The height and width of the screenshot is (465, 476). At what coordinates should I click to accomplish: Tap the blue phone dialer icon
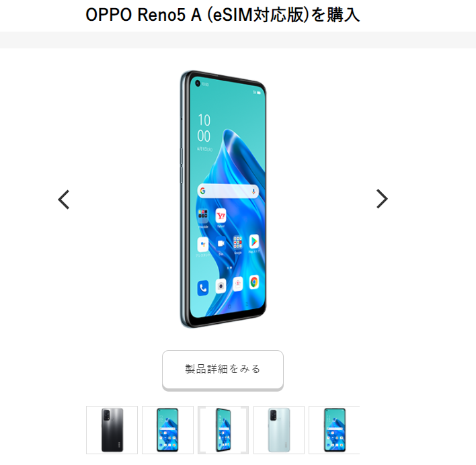[x=203, y=288]
